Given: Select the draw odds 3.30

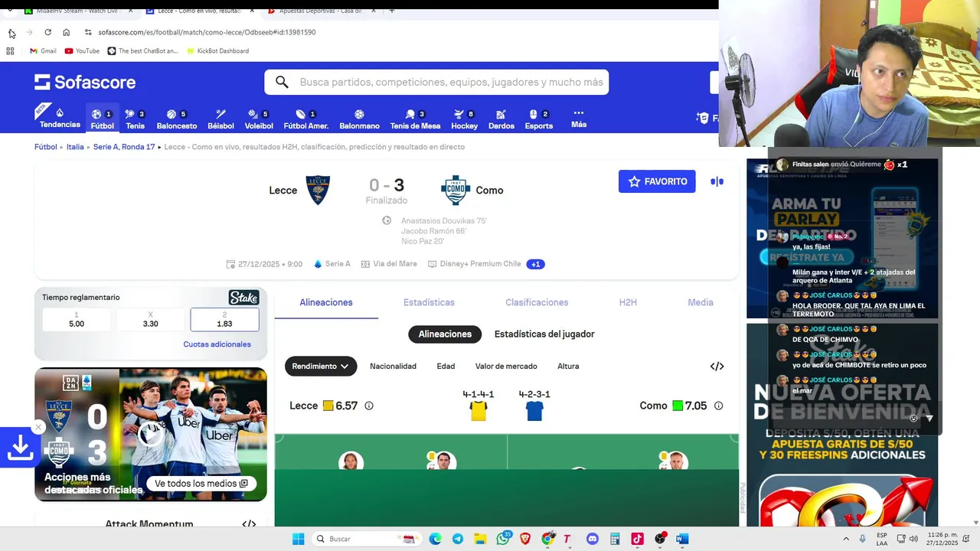Looking at the screenshot, I should pyautogui.click(x=151, y=320).
